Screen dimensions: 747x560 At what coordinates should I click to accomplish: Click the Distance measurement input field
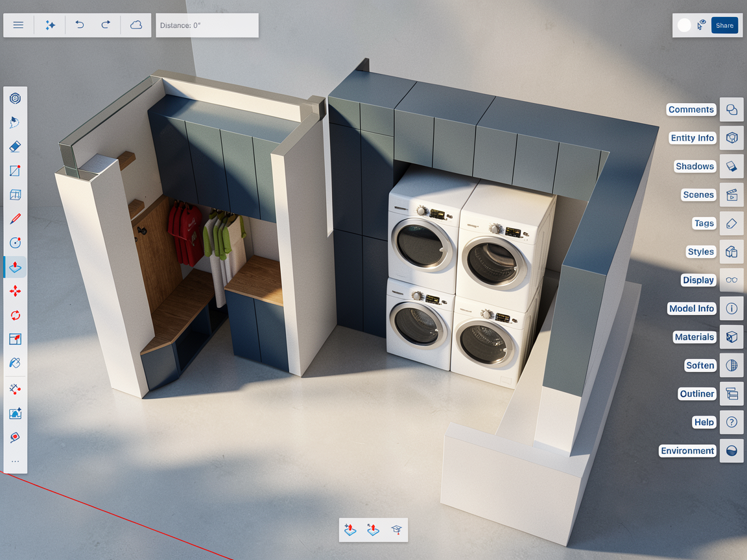pyautogui.click(x=207, y=25)
